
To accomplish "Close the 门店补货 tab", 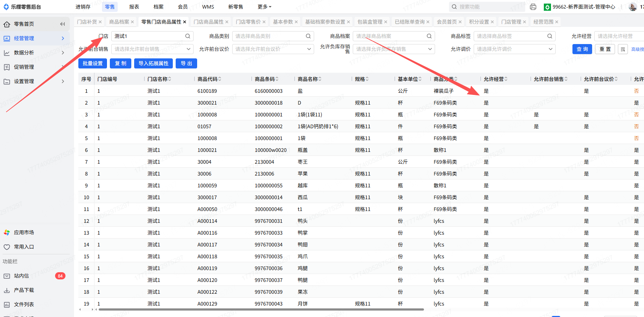I will (100, 22).
